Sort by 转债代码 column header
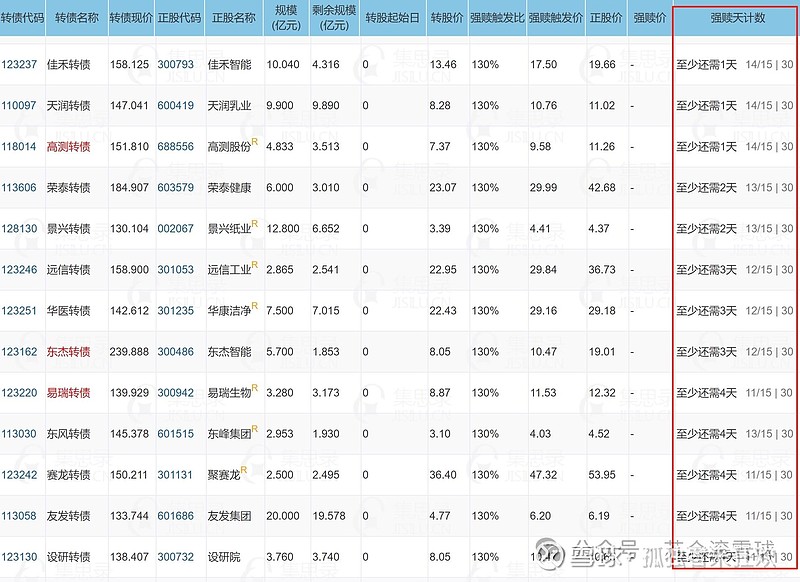Viewport: 800px width, 582px height. coord(22,18)
